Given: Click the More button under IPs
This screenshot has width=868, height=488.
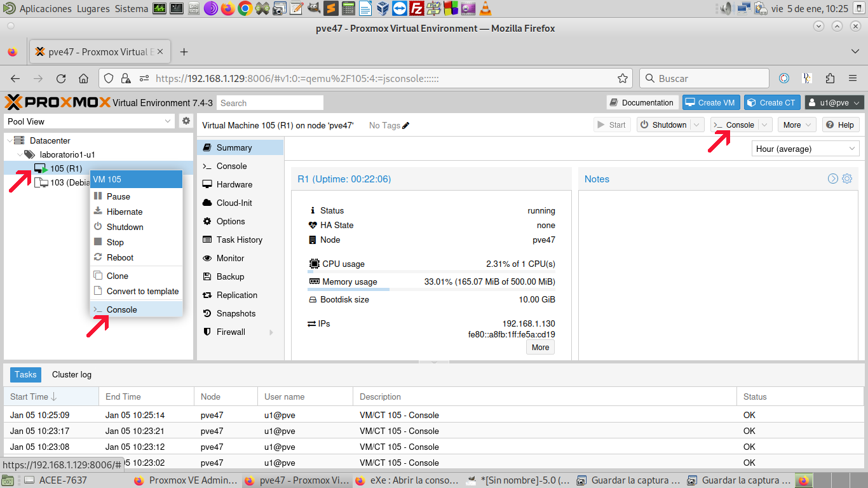Looking at the screenshot, I should pyautogui.click(x=540, y=347).
